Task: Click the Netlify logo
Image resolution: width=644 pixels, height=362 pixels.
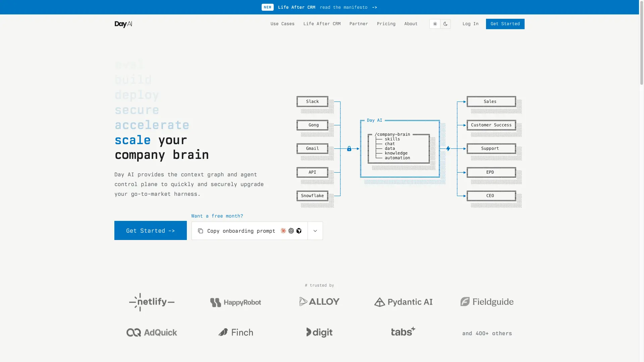Action: point(152,302)
